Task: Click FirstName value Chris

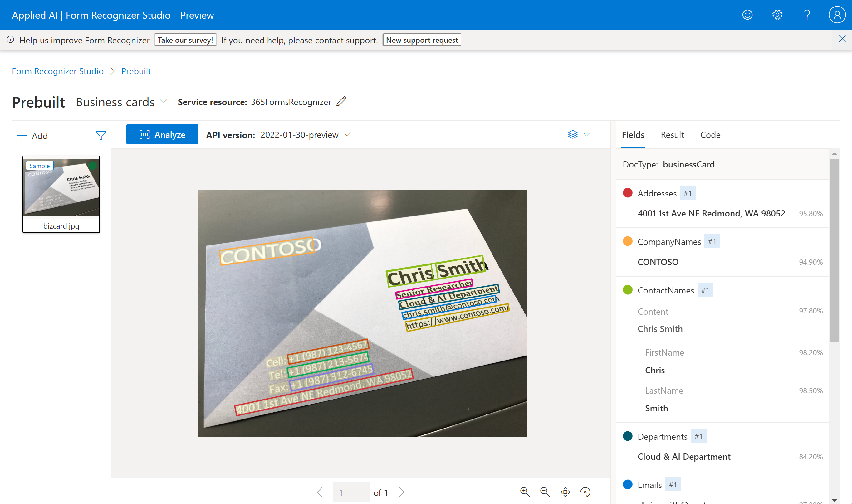Action: pos(655,370)
